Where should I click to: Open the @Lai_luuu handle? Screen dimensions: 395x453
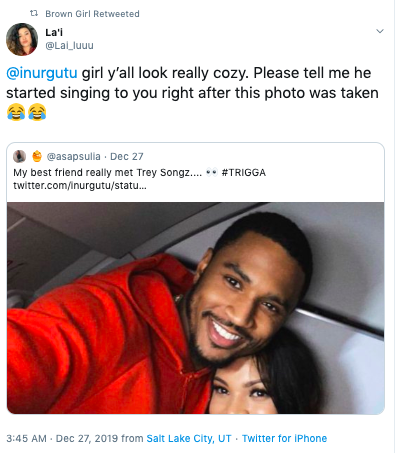[x=69, y=45]
